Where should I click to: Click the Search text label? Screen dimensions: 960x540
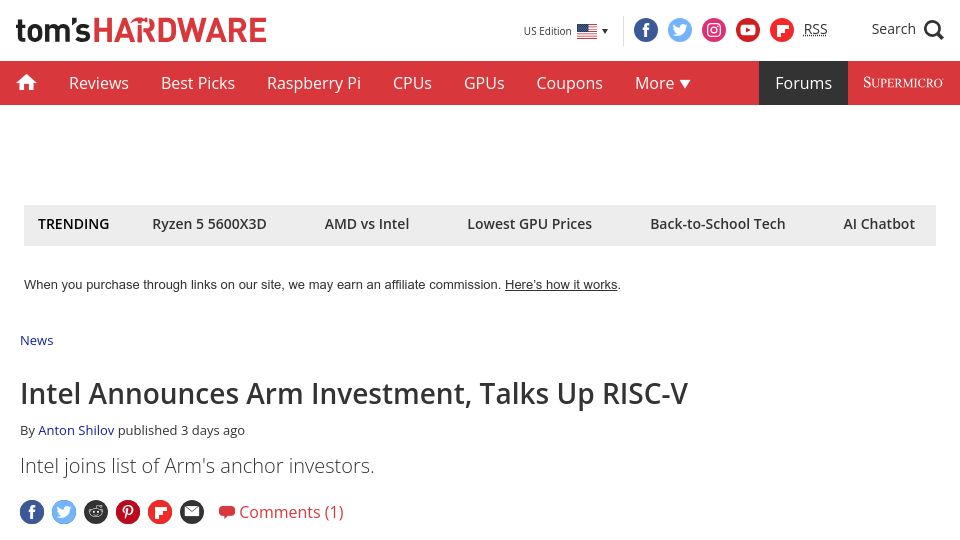click(x=893, y=29)
